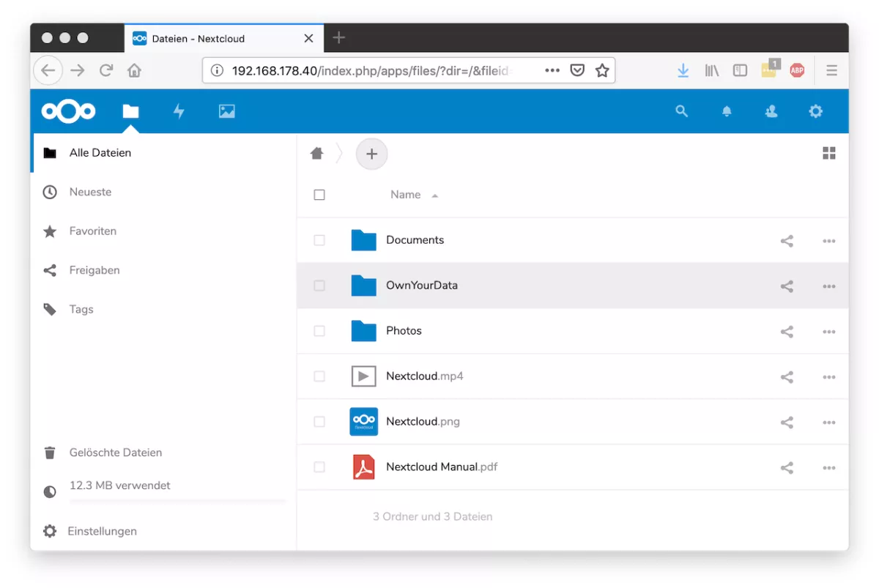Check the checkbox for Documents folder
The image size is (879, 588).
319,240
